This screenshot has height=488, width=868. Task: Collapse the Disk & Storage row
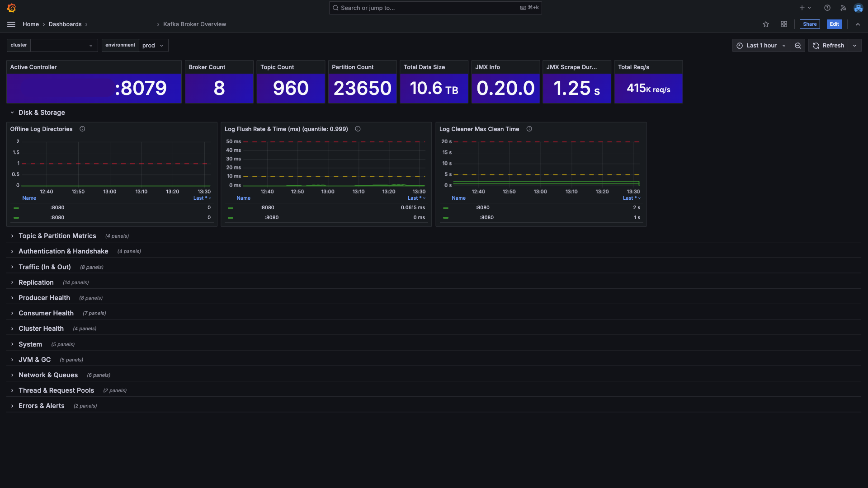[x=41, y=113]
